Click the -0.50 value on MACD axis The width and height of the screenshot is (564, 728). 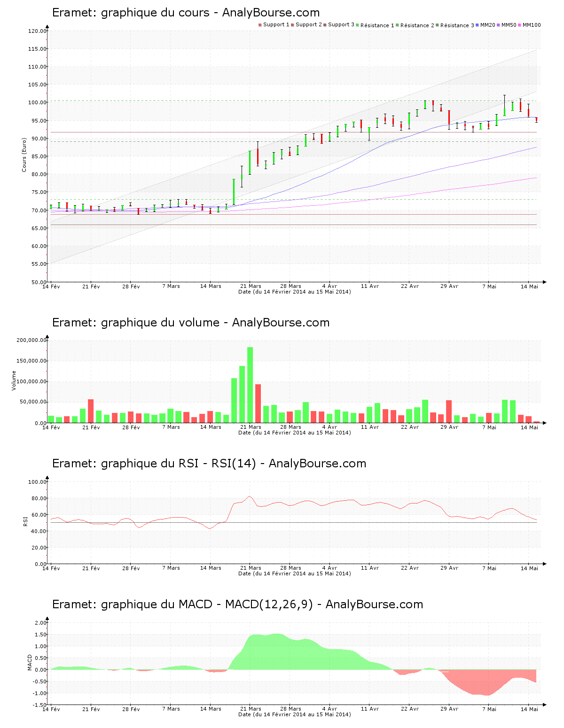[39, 682]
